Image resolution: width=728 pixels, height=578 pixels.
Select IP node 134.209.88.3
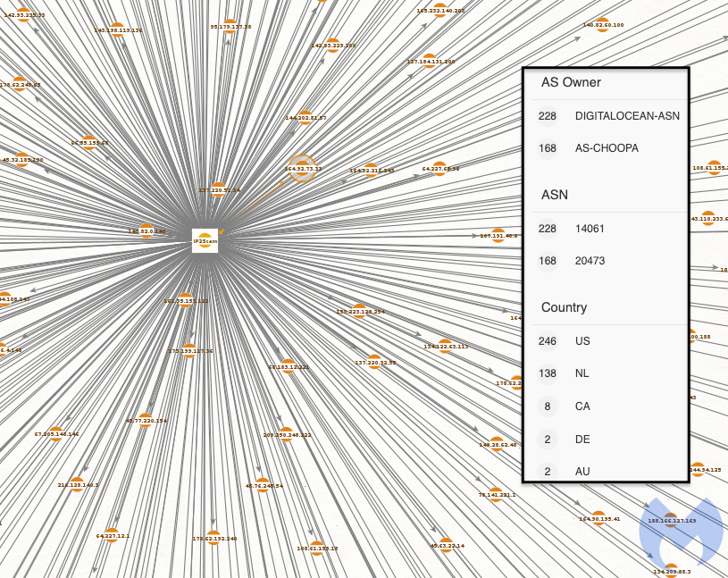point(672,571)
